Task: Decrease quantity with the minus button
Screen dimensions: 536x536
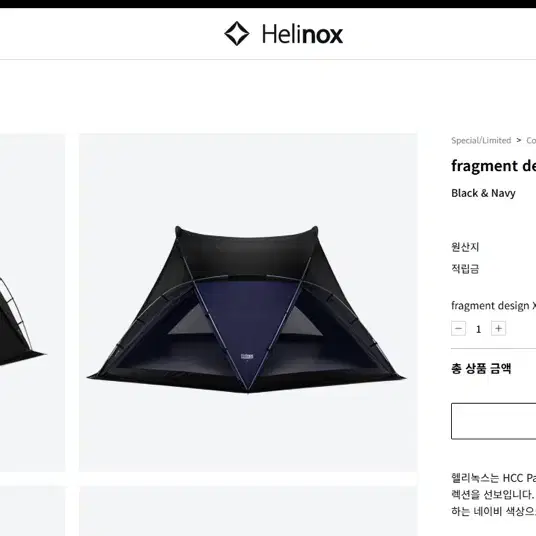Action: [458, 329]
